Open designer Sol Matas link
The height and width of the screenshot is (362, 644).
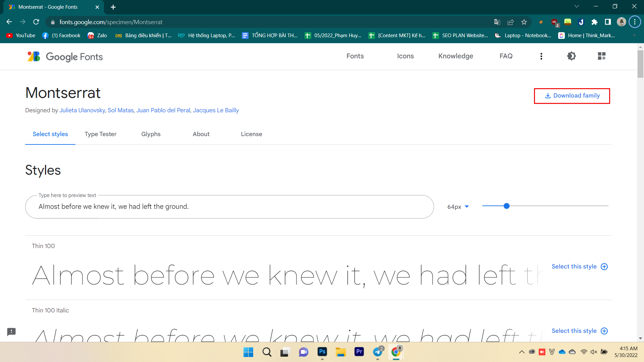120,110
